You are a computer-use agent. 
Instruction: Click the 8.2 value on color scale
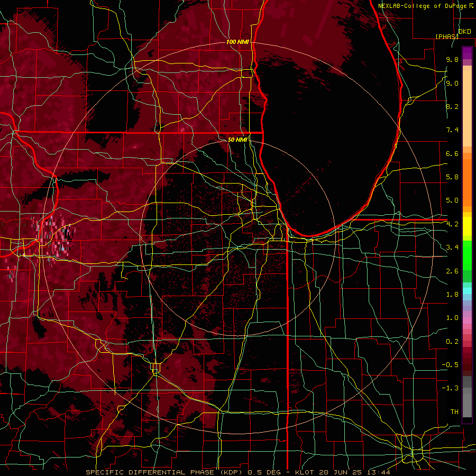pos(452,106)
